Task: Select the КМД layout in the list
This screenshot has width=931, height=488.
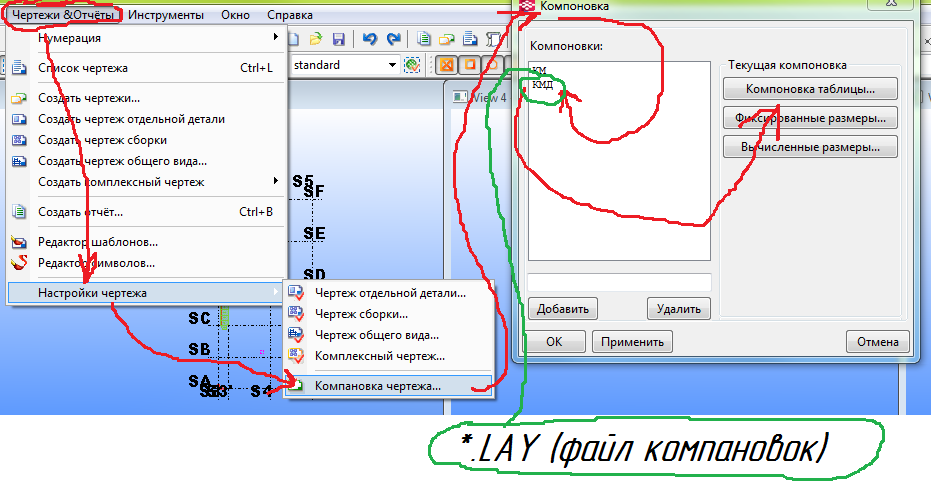Action: (x=543, y=85)
